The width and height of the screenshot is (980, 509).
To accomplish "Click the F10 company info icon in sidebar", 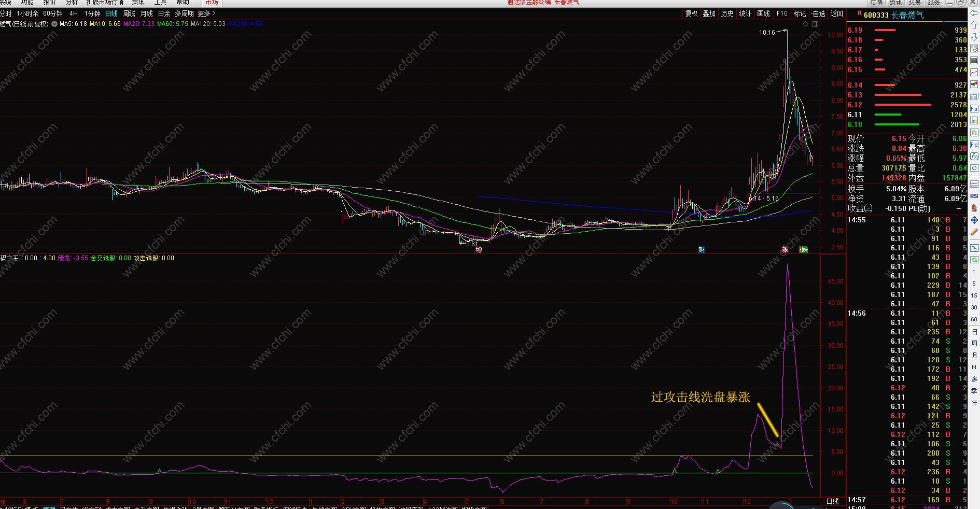I will coord(974,109).
